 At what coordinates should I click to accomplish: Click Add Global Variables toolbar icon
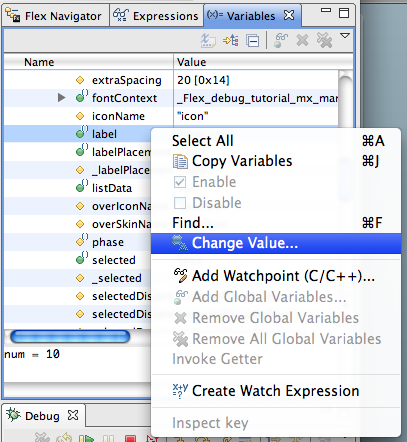tap(281, 41)
